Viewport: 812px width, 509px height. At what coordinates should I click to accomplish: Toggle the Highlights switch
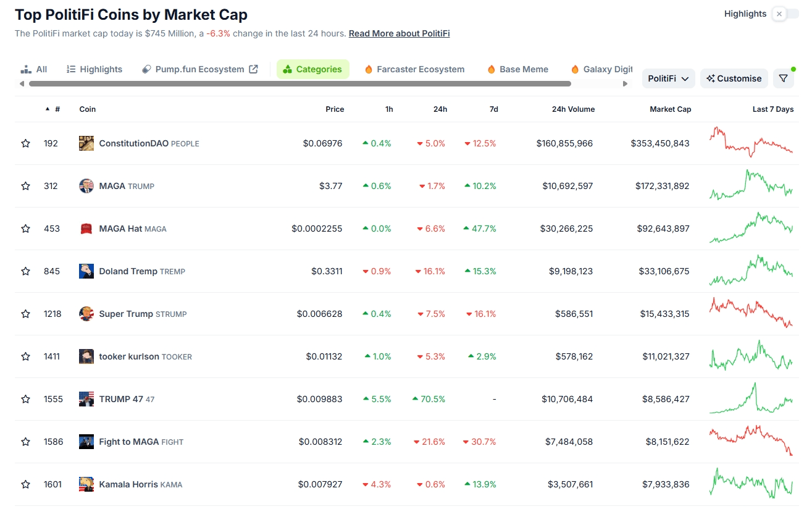pyautogui.click(x=785, y=14)
